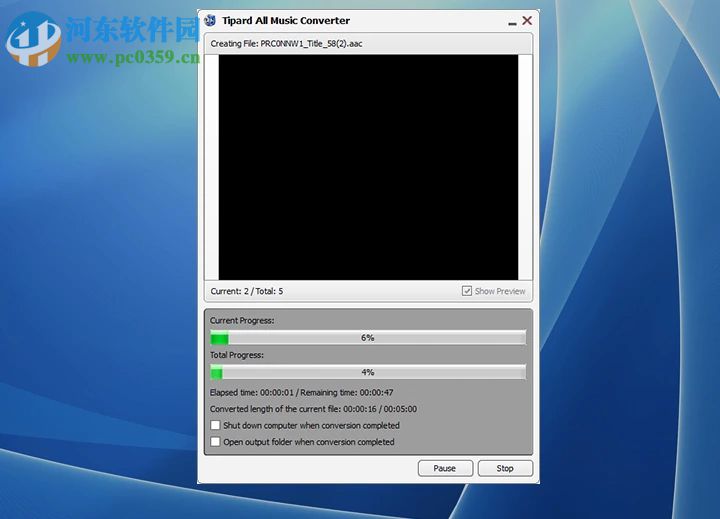Viewport: 720px width, 519px height.
Task: Click the Total Progress bar at 4%
Action: tap(368, 372)
